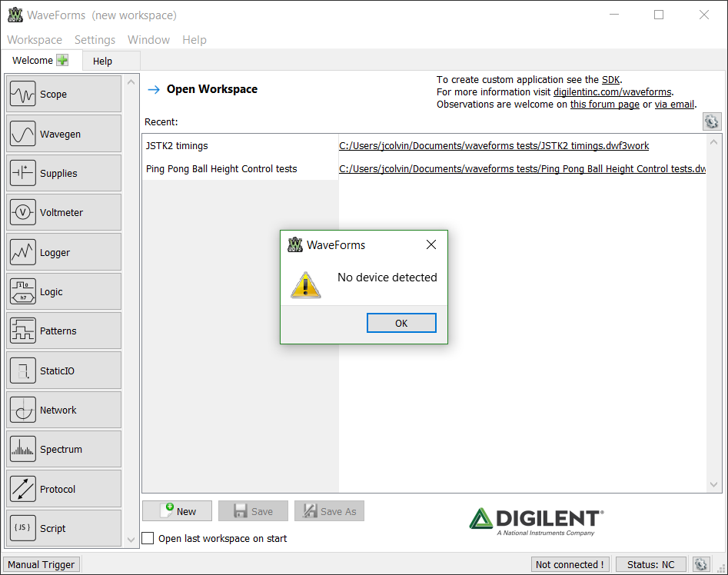Viewport: 728px width, 575px height.
Task: Click the via email link
Action: (675, 105)
